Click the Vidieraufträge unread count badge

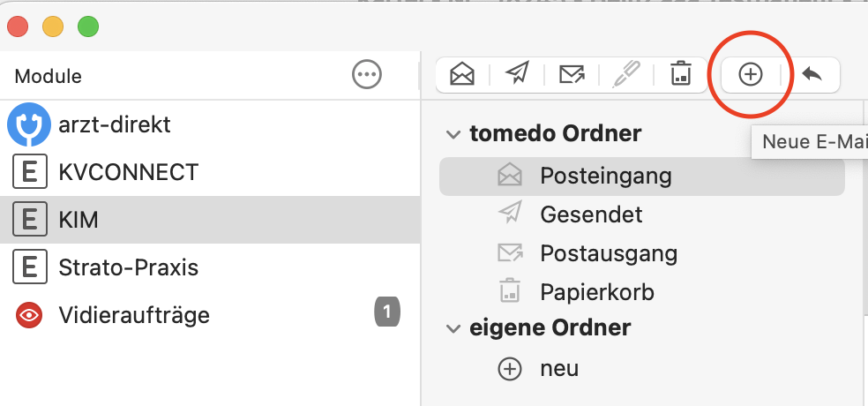coord(387,312)
